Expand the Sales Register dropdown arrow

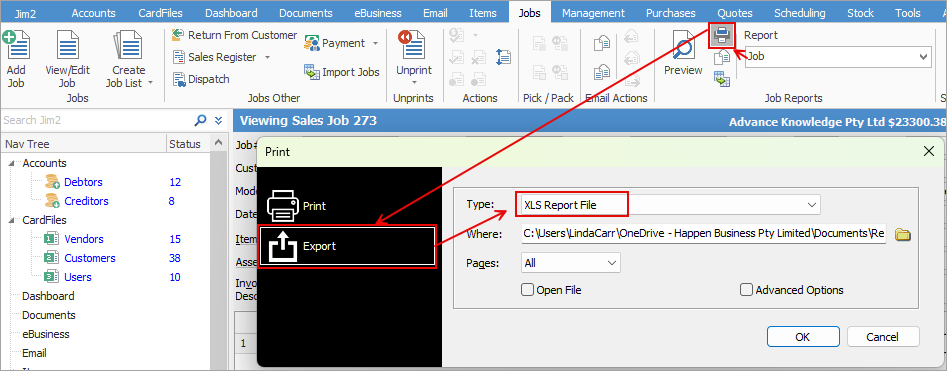[267, 57]
